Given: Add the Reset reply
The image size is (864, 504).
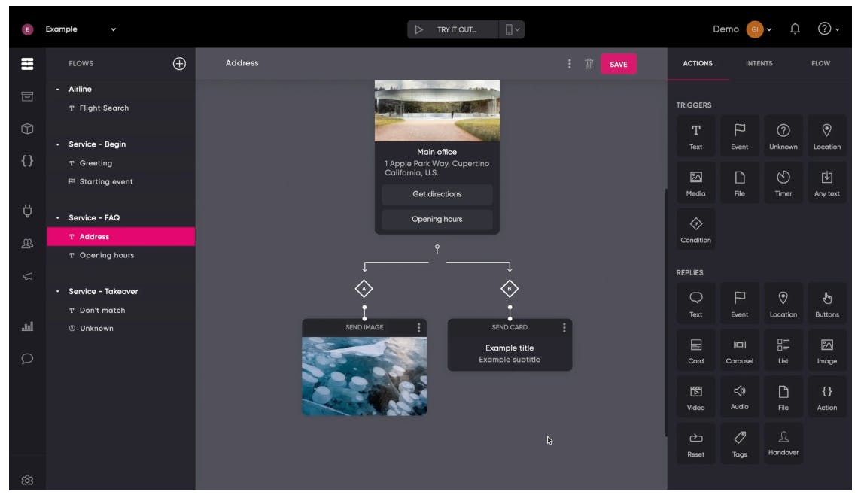Looking at the screenshot, I should [695, 444].
